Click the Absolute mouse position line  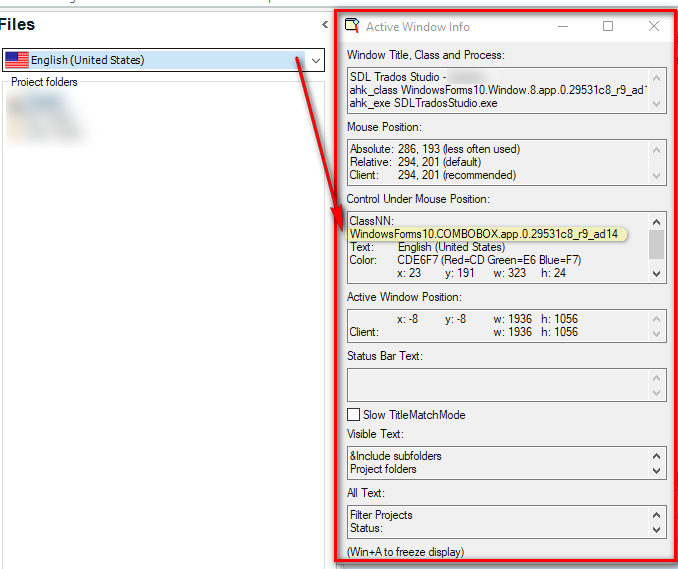435,149
